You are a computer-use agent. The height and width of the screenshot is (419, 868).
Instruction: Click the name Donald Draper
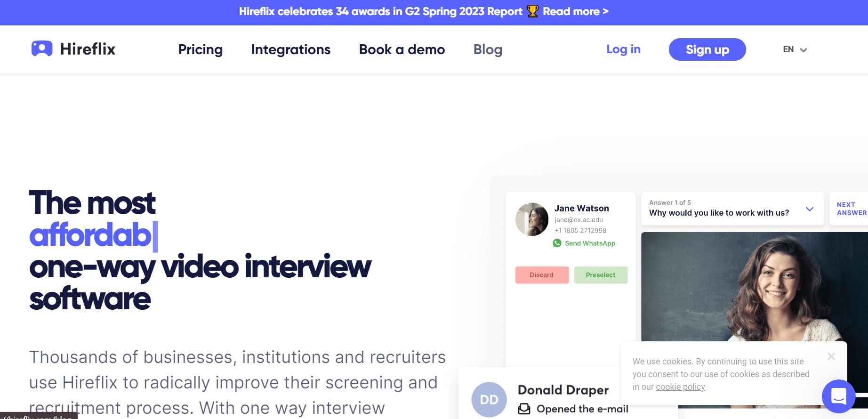coord(563,390)
